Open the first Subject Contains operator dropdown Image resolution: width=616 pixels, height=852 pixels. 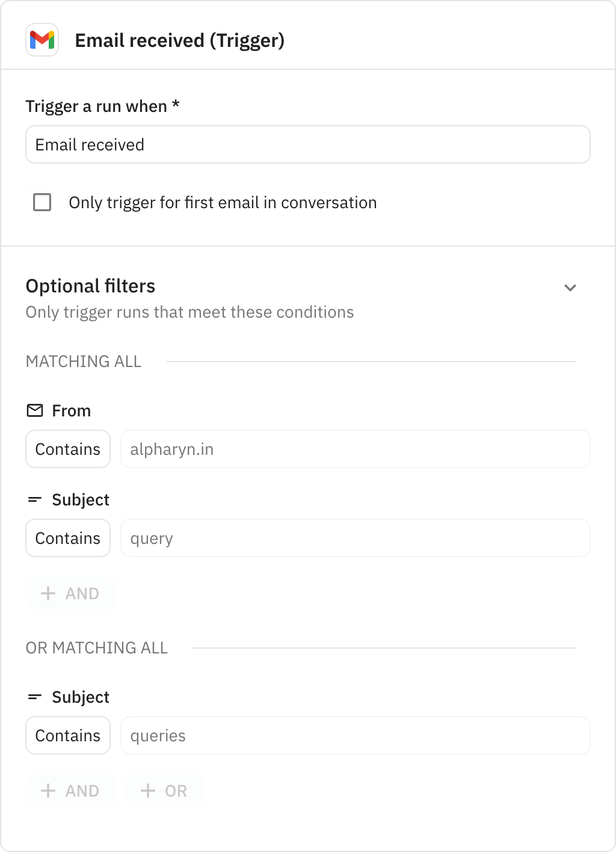pos(68,538)
